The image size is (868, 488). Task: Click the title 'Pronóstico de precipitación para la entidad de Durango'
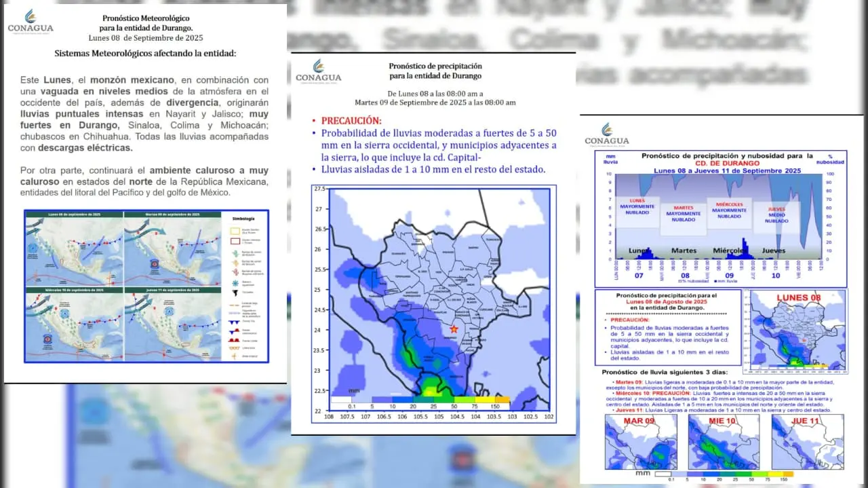click(435, 71)
